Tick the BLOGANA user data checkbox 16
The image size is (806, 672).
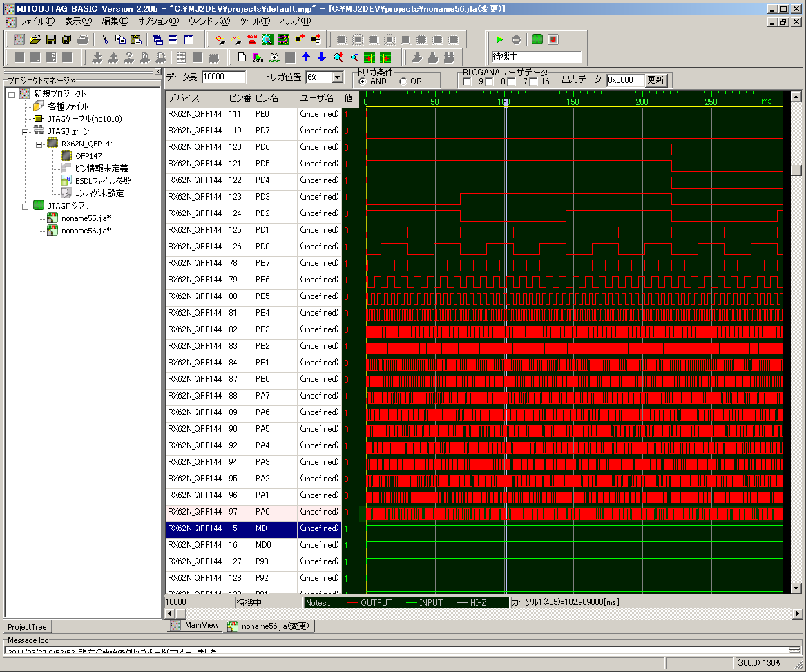(534, 82)
